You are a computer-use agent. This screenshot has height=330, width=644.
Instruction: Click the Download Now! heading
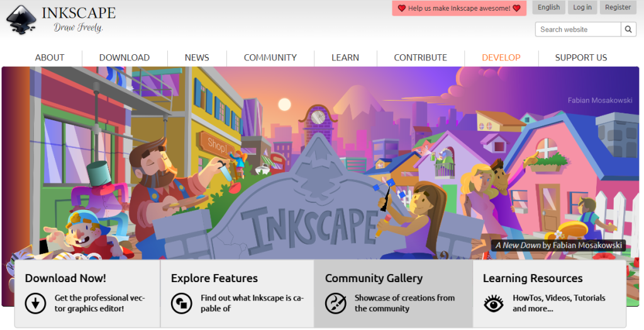click(65, 278)
